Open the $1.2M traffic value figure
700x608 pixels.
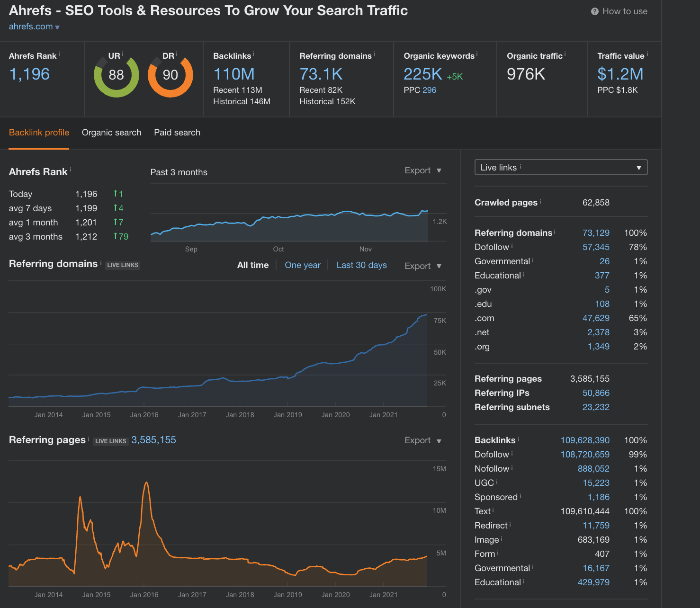click(x=620, y=74)
